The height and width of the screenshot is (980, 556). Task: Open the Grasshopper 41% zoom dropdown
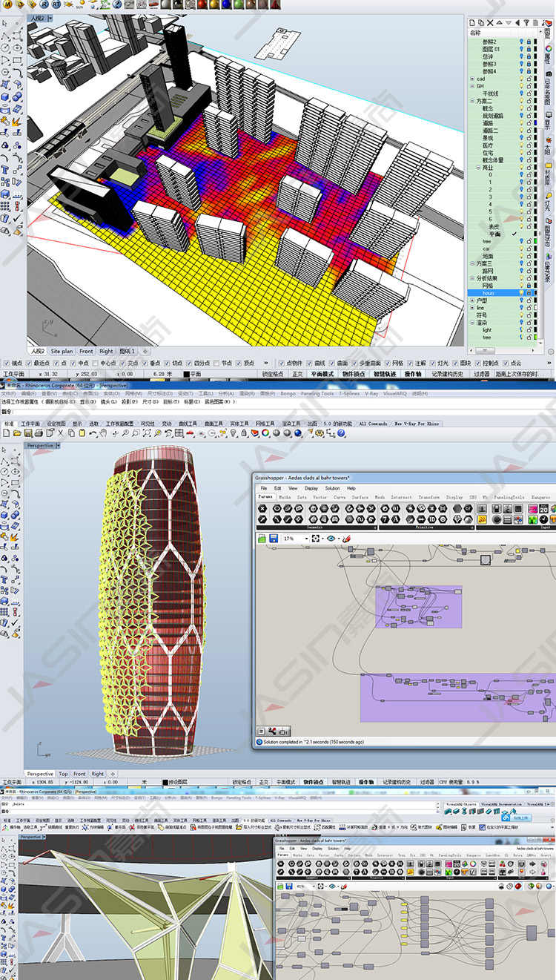tap(314, 886)
